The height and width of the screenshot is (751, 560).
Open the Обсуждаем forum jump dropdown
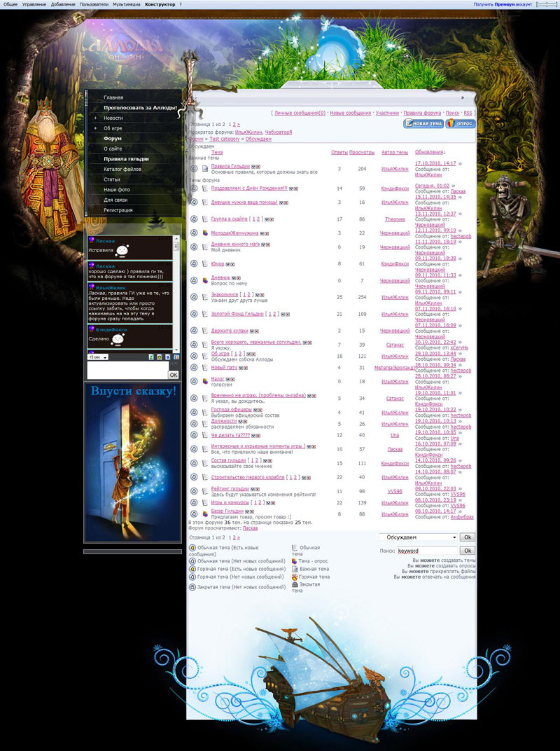pos(419,537)
